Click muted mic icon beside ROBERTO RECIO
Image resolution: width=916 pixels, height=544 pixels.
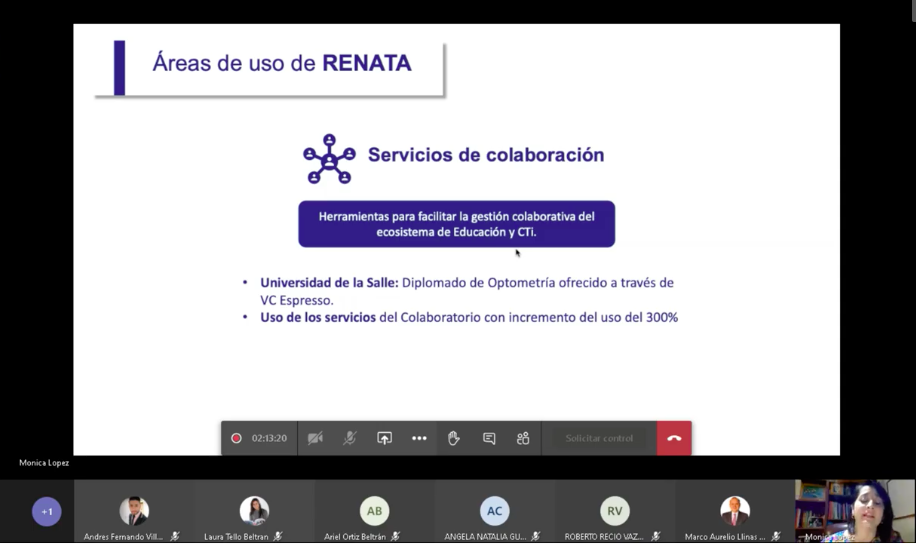coord(656,536)
